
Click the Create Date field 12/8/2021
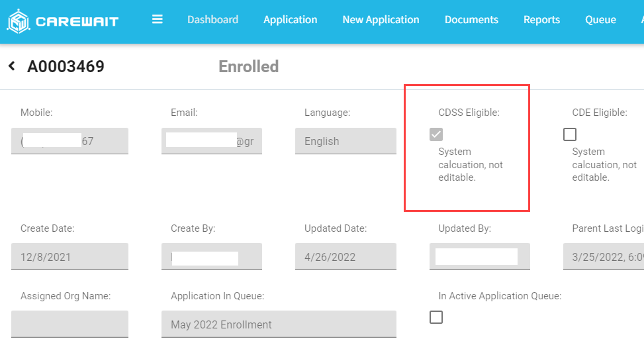point(69,257)
